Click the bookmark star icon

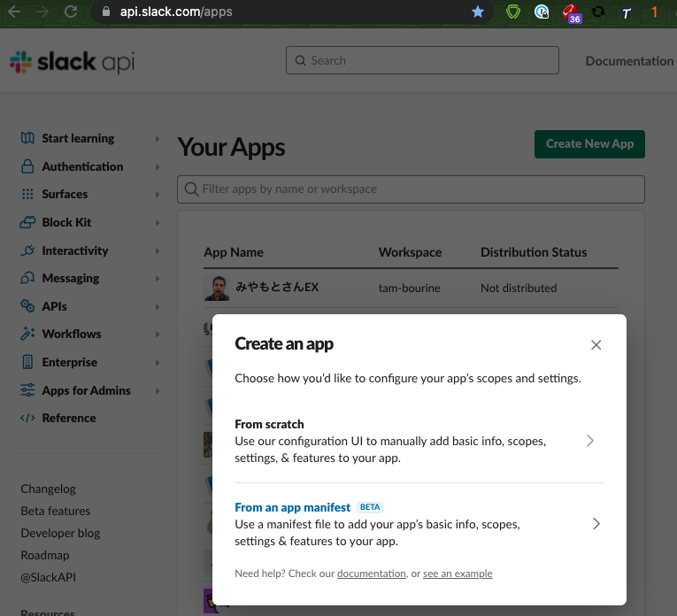coord(478,12)
